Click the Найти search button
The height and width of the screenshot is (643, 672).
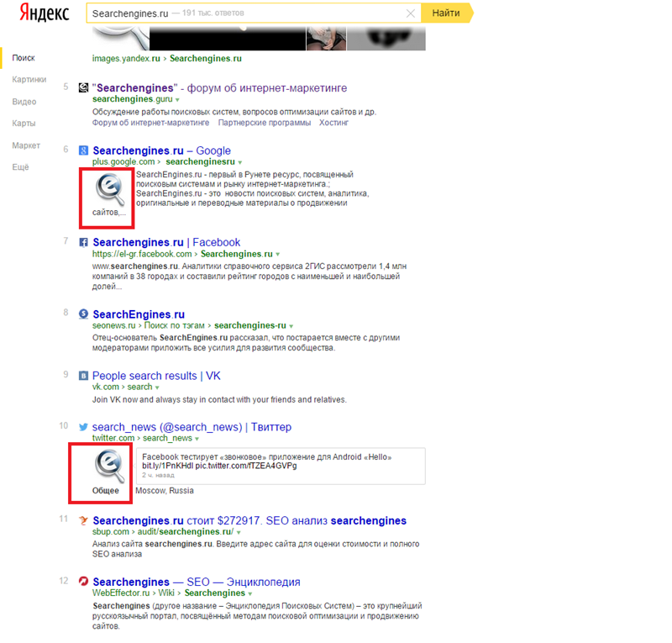coord(447,13)
